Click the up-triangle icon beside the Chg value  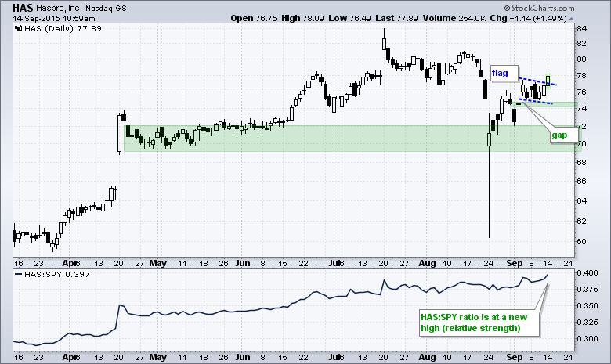(571, 19)
